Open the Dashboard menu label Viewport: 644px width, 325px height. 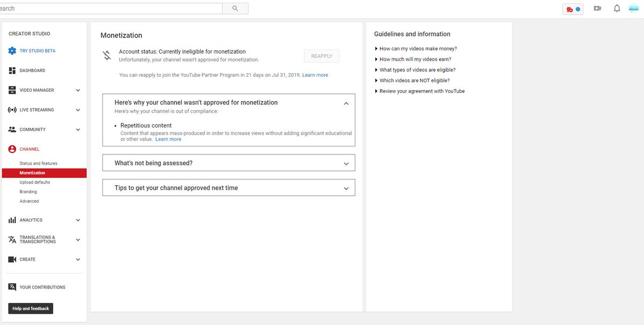point(32,71)
